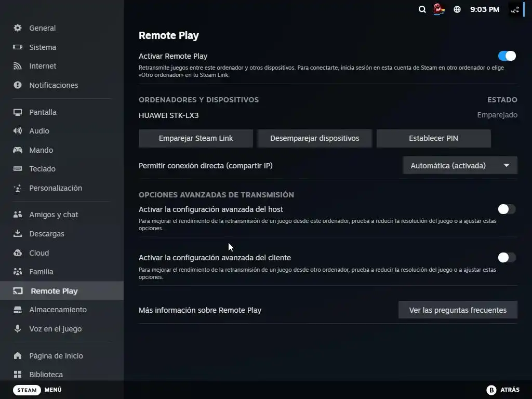Open the user profile avatar
The height and width of the screenshot is (399, 532).
[x=439, y=9]
